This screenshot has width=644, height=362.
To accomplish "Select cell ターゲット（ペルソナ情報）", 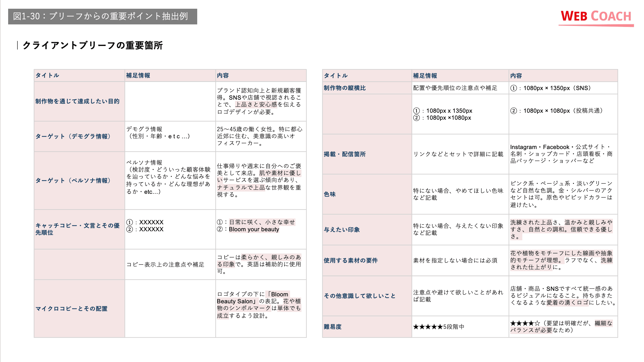I will pyautogui.click(x=79, y=180).
